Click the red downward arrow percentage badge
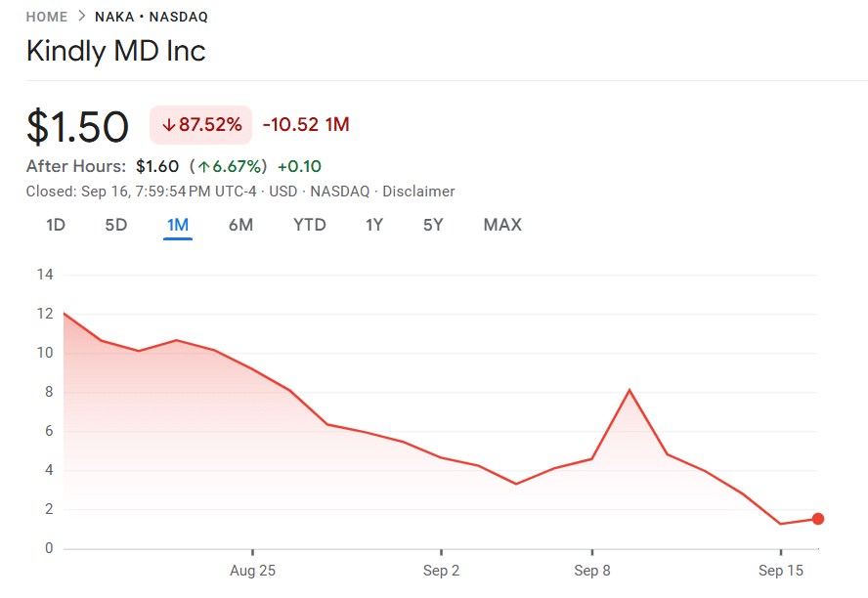The width and height of the screenshot is (868, 598). 199,125
